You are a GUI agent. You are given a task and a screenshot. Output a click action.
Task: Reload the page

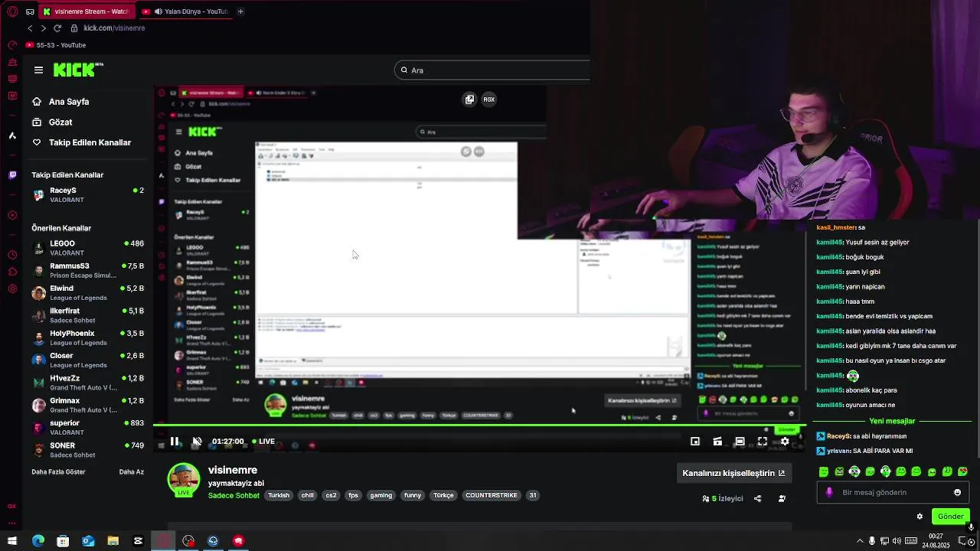57,28
